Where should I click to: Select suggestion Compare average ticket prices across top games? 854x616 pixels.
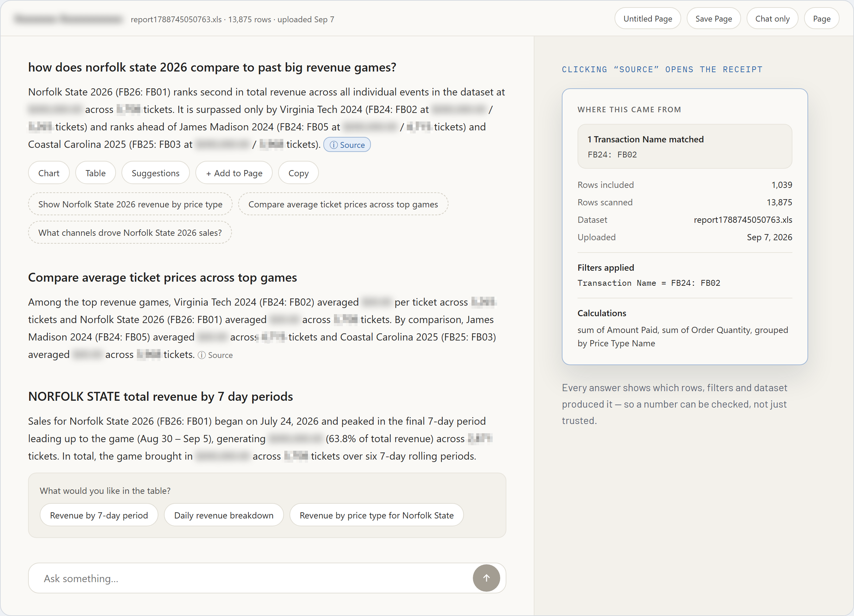point(343,204)
